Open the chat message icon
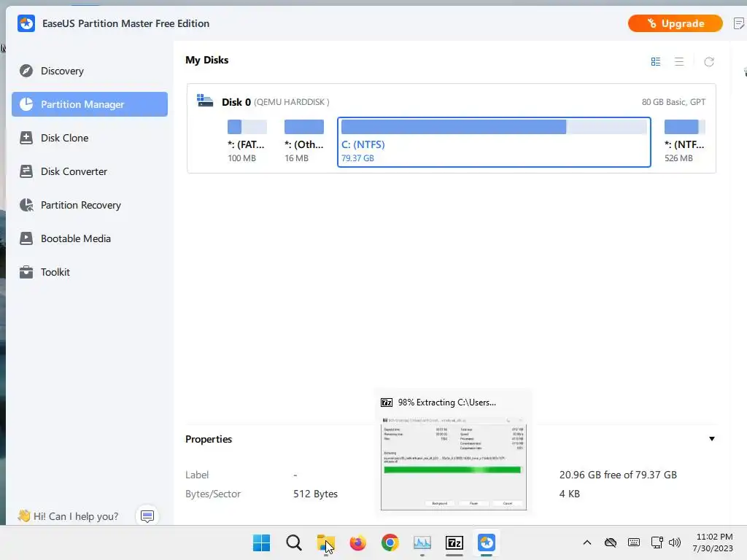 point(147,516)
